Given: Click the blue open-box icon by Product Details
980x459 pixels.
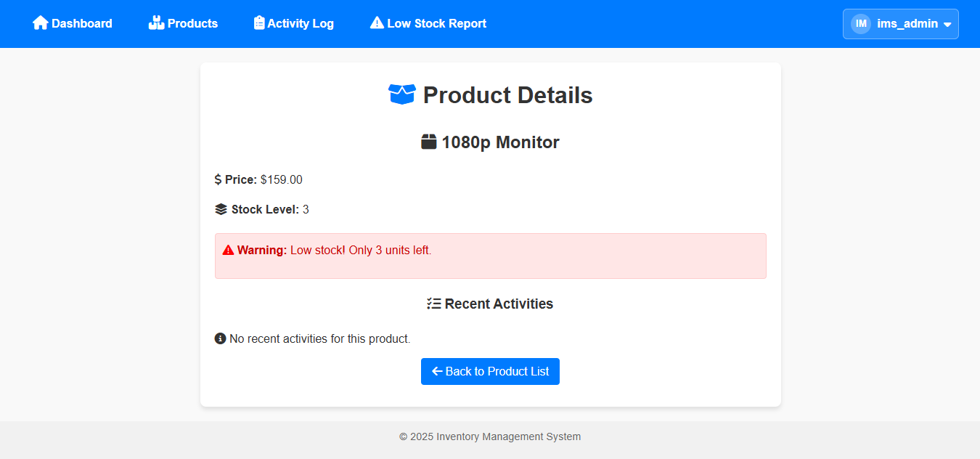Looking at the screenshot, I should coord(402,94).
